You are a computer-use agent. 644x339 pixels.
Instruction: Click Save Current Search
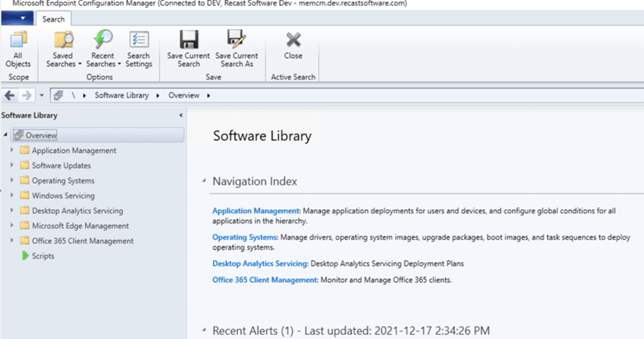[x=188, y=48]
